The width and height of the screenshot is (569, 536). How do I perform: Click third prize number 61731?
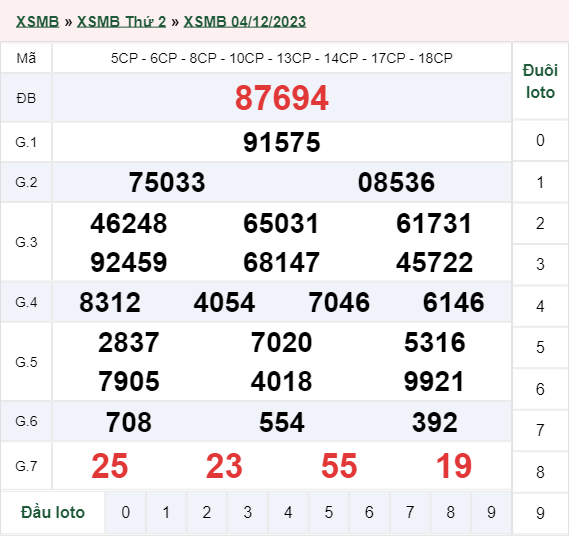(x=434, y=223)
